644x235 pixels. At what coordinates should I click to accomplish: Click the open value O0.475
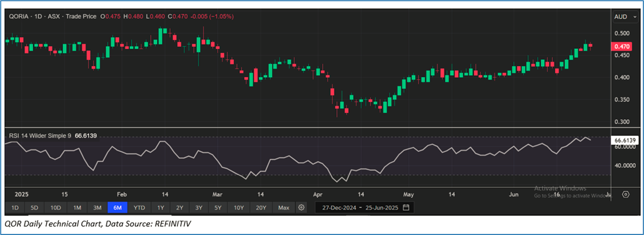click(x=110, y=16)
